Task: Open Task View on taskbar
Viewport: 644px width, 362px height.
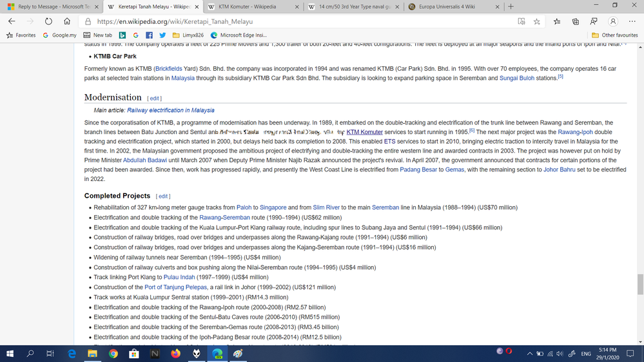Action: point(50,354)
